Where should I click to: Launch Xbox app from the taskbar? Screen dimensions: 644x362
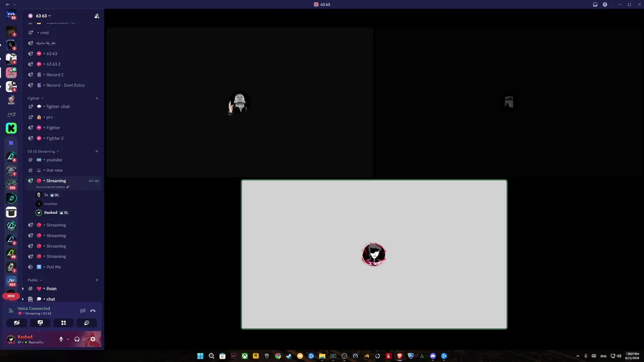(x=245, y=356)
